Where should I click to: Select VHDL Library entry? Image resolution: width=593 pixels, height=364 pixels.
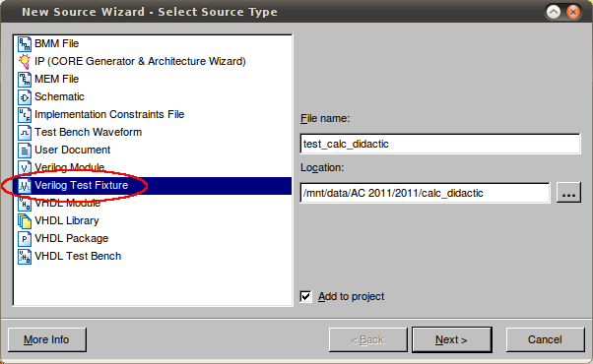tap(67, 221)
